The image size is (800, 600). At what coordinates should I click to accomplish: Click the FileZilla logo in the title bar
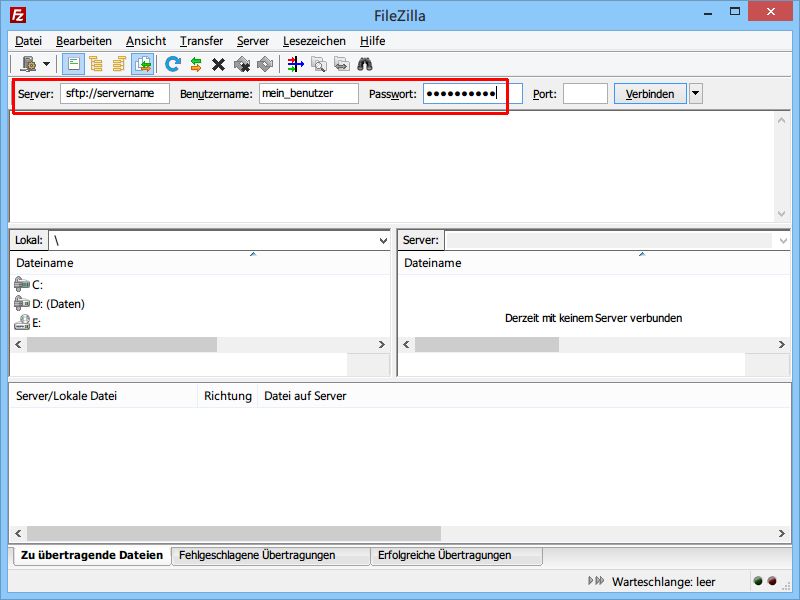[18, 15]
